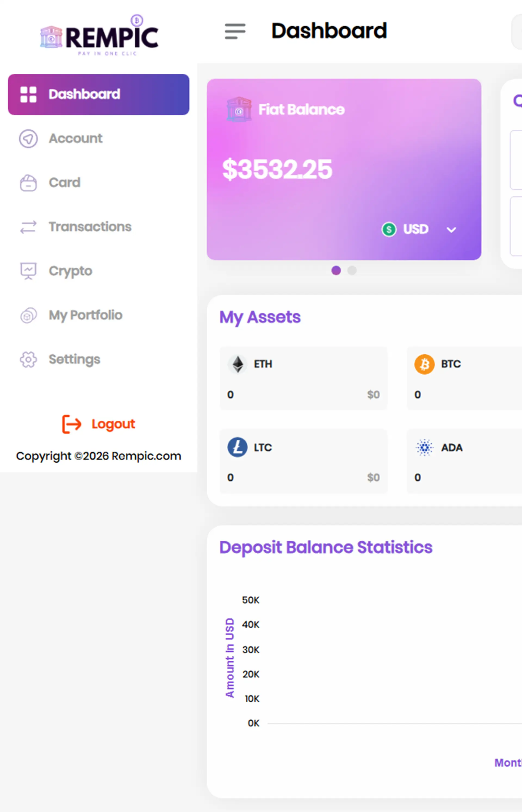Switch to second balance card dot

pyautogui.click(x=352, y=270)
